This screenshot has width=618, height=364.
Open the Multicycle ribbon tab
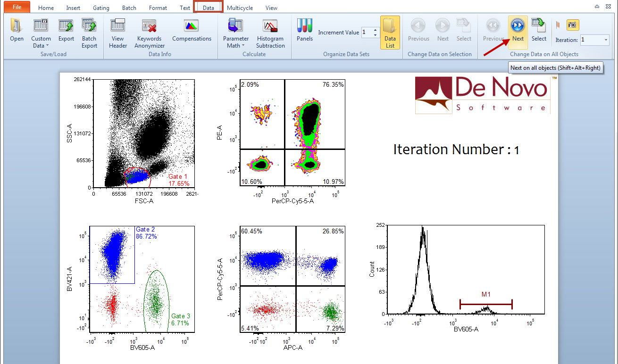pos(240,8)
